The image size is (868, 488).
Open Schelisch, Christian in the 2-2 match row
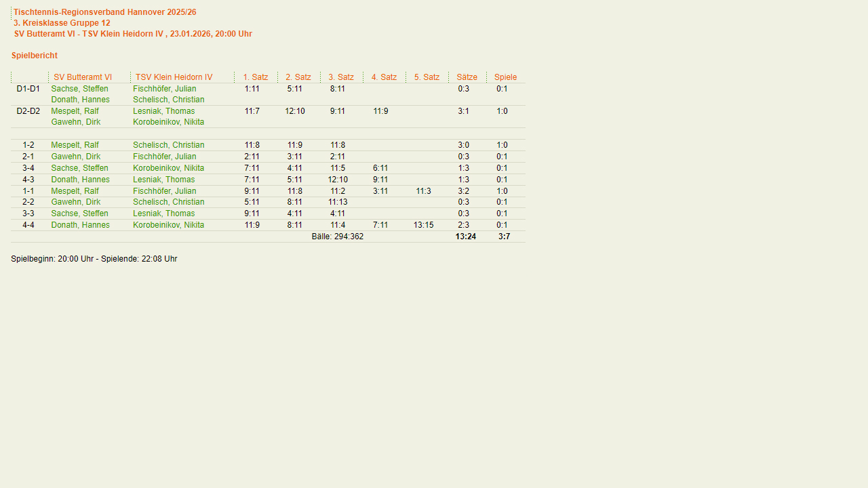coord(168,202)
